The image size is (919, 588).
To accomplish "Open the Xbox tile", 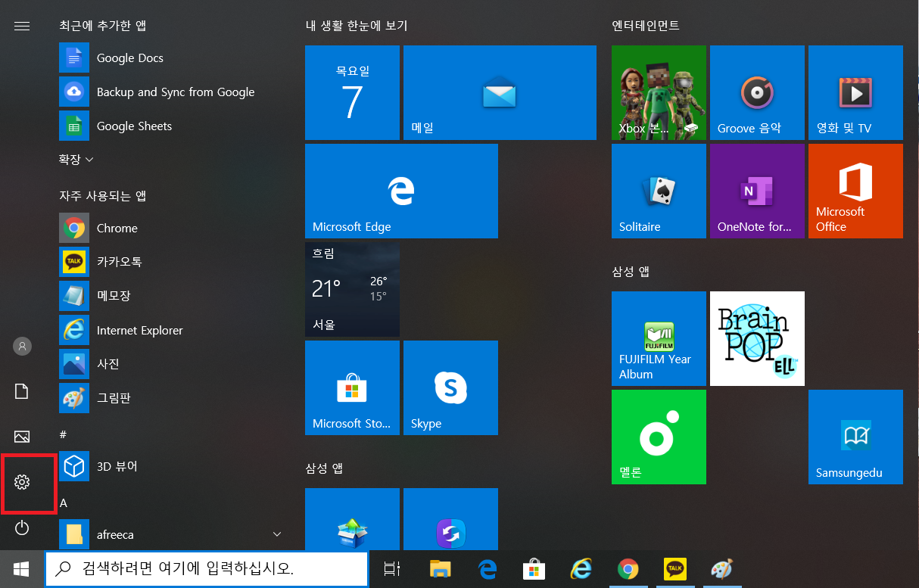I will 659,92.
